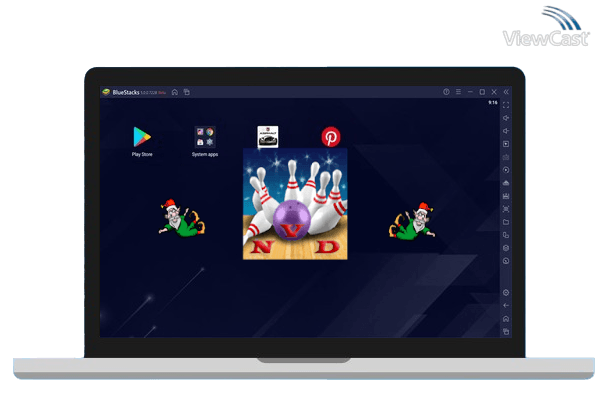Click the circular play sidebar icon
Screen dimensions: 602x414
506,170
